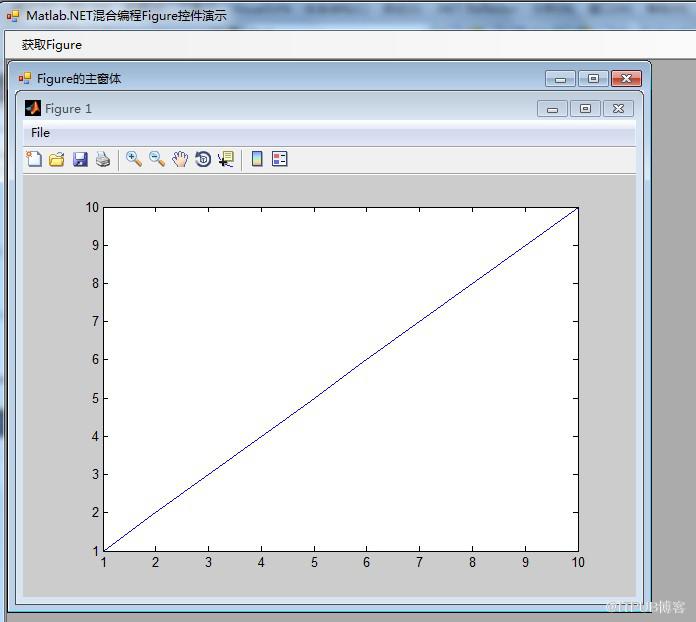Click the Figure的主窗体 title text
This screenshot has width=696, height=622.
(x=79, y=79)
